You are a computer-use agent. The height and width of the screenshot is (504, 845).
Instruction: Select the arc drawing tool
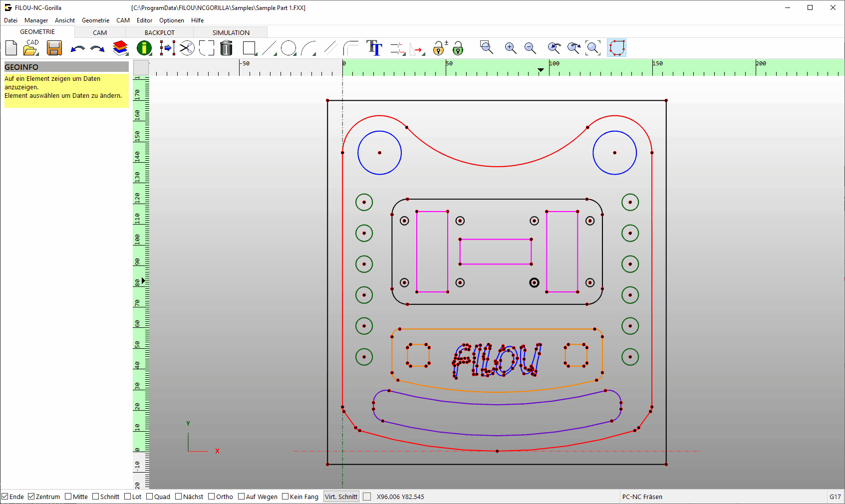(308, 48)
